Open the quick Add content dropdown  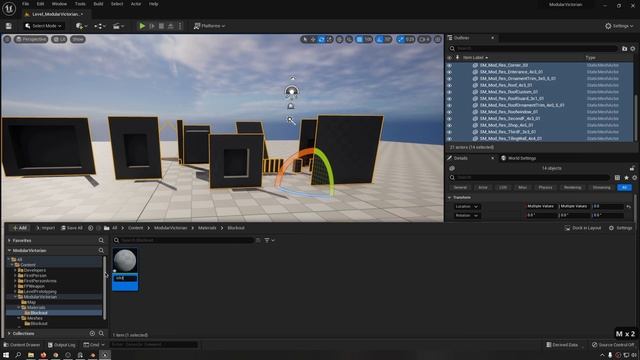81,26
